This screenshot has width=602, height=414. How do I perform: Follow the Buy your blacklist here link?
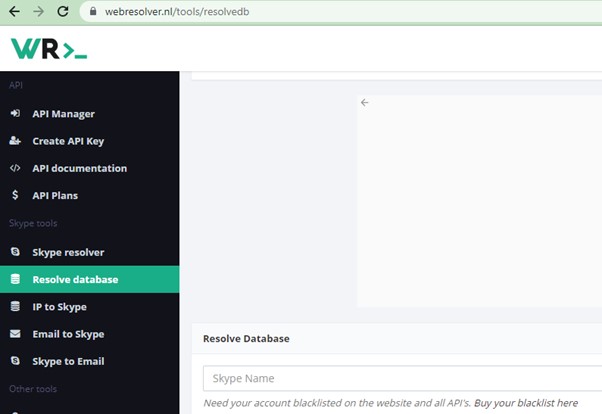click(x=526, y=403)
